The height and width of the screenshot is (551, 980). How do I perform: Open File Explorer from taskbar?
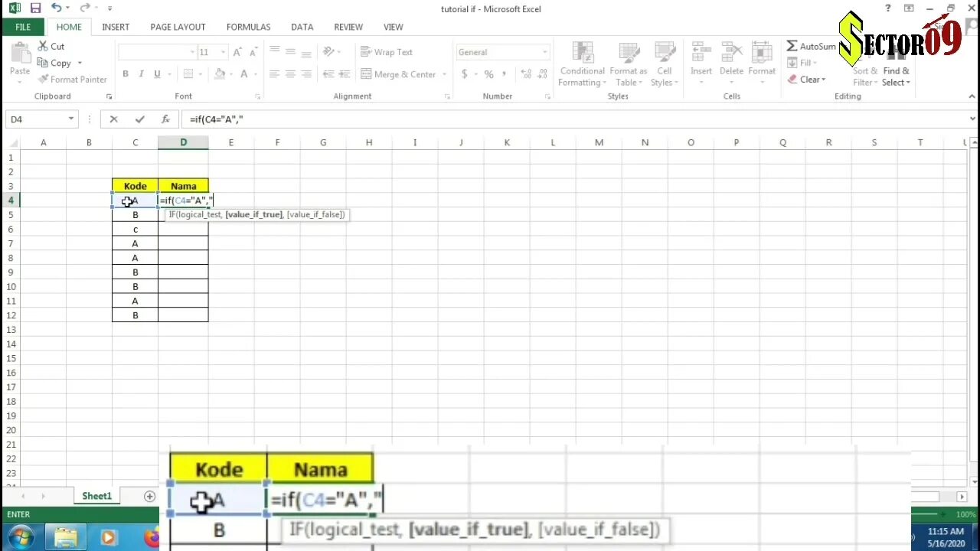pos(66,538)
